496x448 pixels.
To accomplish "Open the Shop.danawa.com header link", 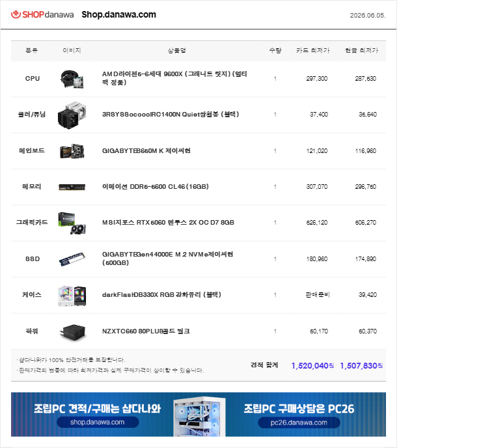I will coord(118,14).
